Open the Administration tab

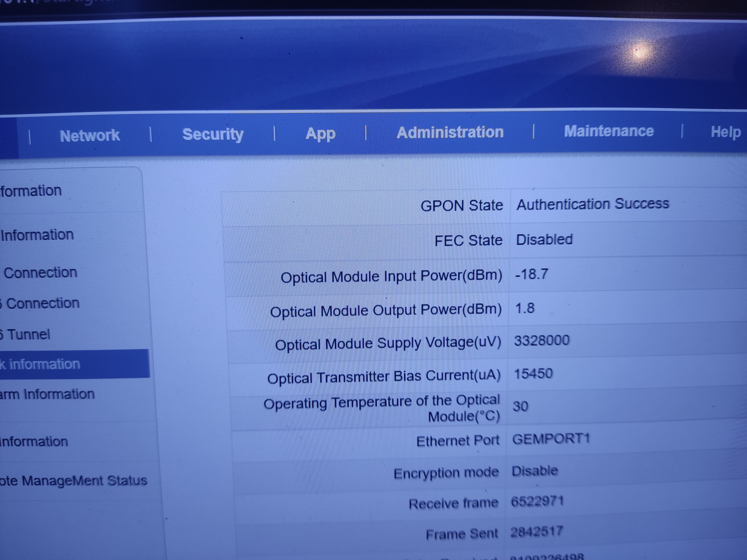tap(450, 132)
